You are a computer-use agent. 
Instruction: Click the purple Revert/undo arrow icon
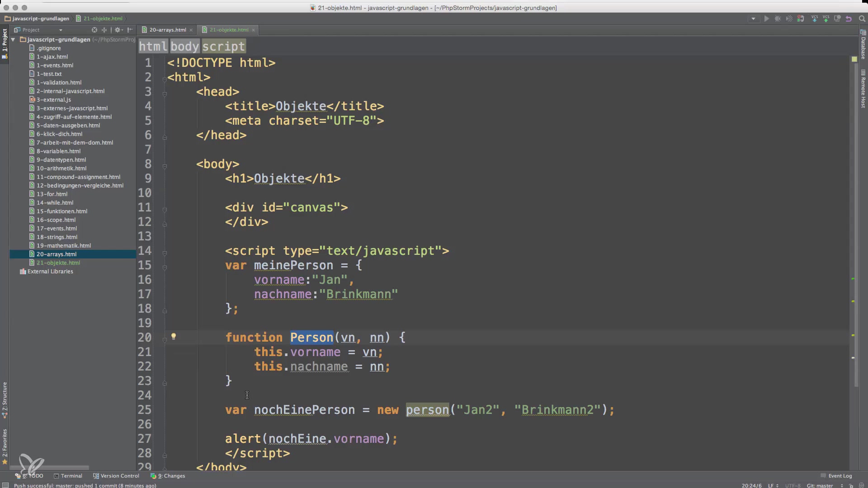pyautogui.click(x=849, y=19)
